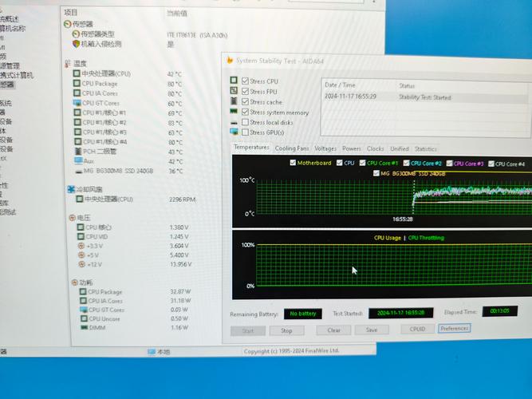This screenshot has width=532, height=399.
Task: Toggle the Motherboard graph legend checkbox
Action: tap(293, 162)
